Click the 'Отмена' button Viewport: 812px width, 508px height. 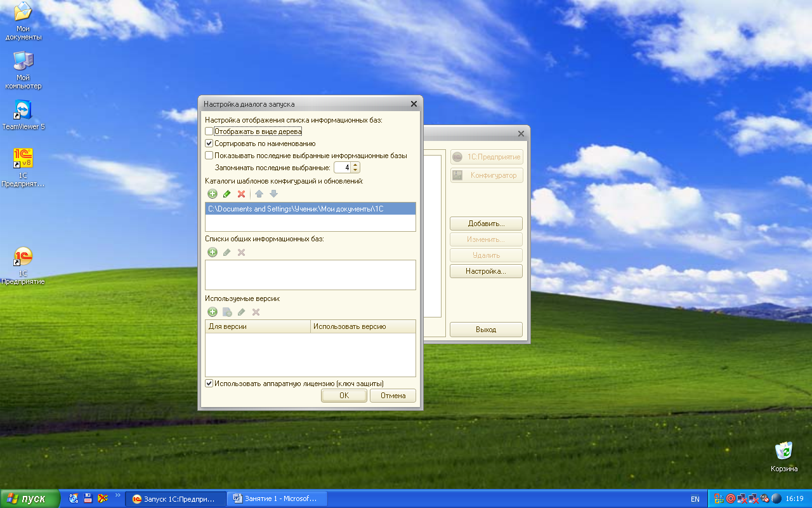click(393, 396)
